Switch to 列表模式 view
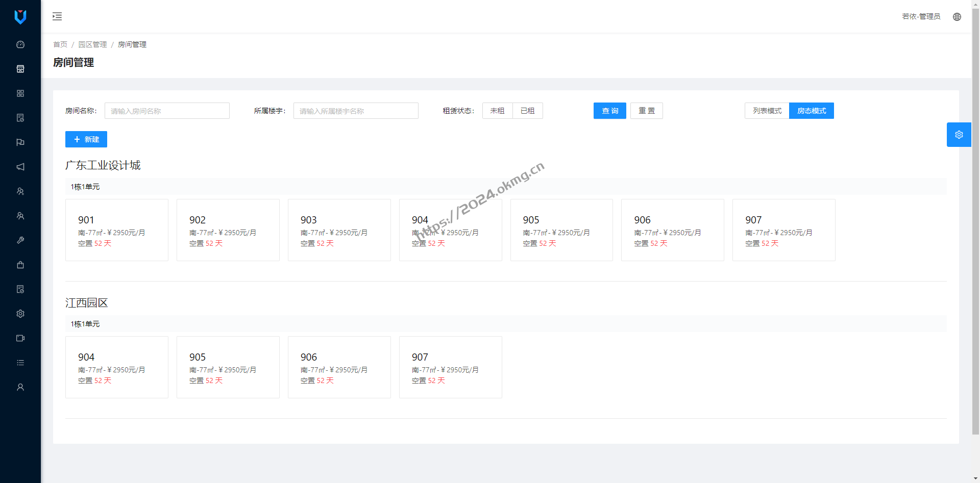Viewport: 980px width, 483px height. click(x=766, y=111)
